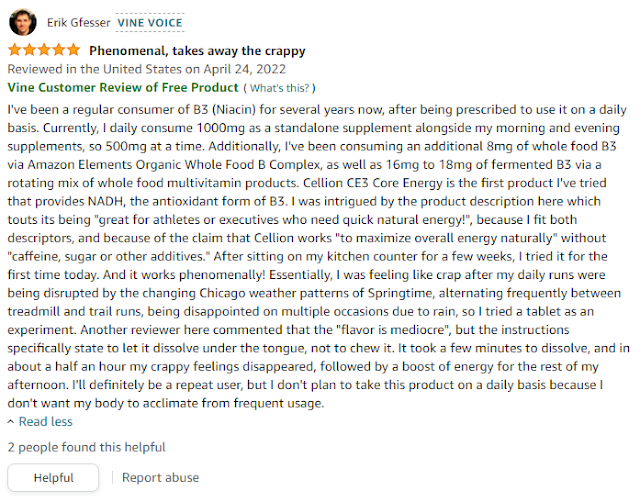The width and height of the screenshot is (640, 502).
Task: Click "2 people found this helpful" text
Action: pyautogui.click(x=86, y=447)
